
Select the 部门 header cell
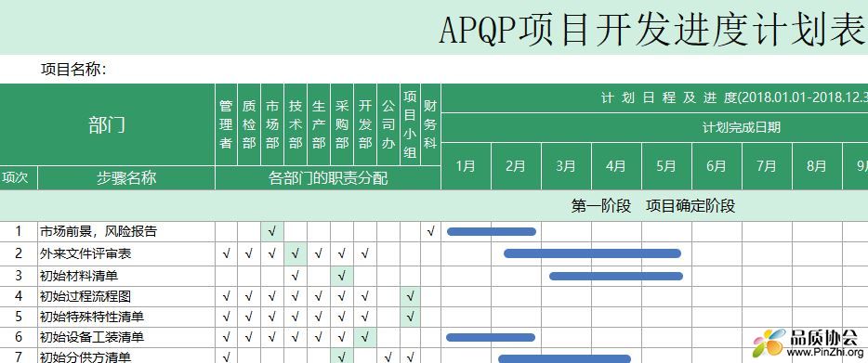coord(107,124)
